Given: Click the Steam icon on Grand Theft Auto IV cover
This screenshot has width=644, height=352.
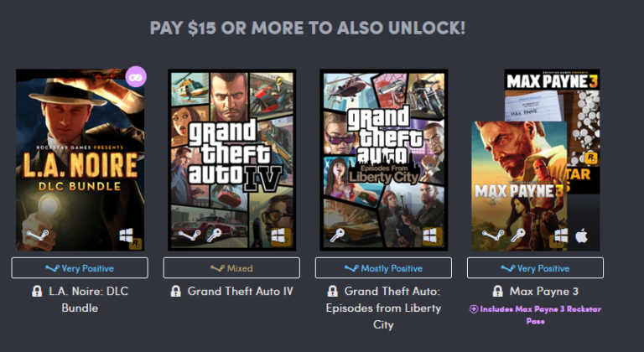Looking at the screenshot, I should pos(190,236).
